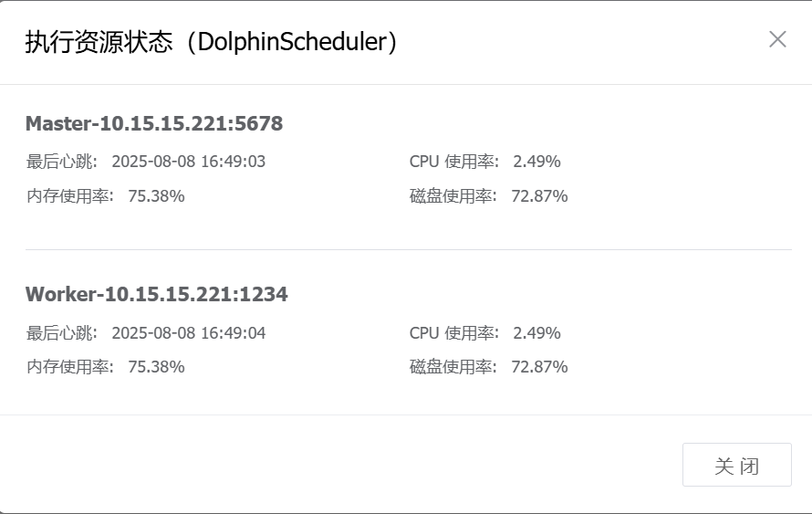Click the Master 磁盘使用率 label

click(x=453, y=195)
